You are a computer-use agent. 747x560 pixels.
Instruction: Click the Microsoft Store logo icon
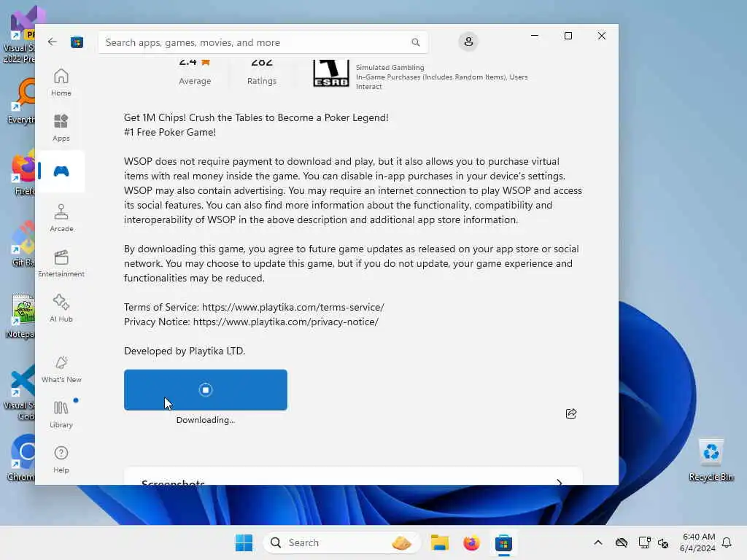click(77, 42)
